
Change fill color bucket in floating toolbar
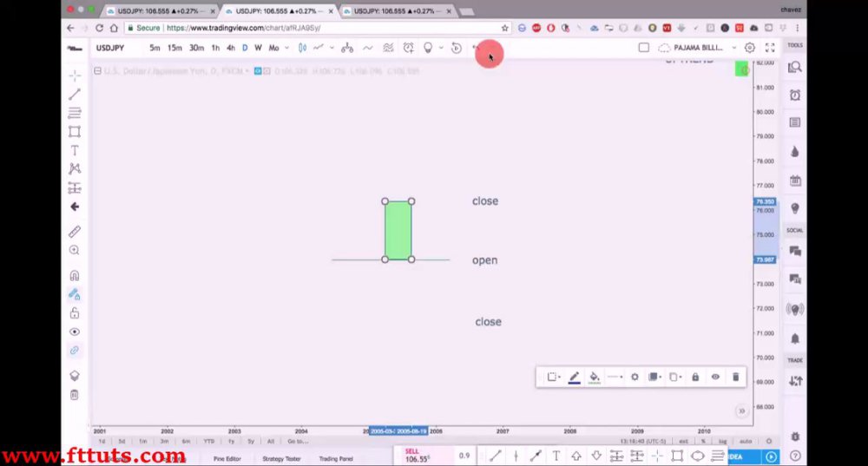click(595, 377)
